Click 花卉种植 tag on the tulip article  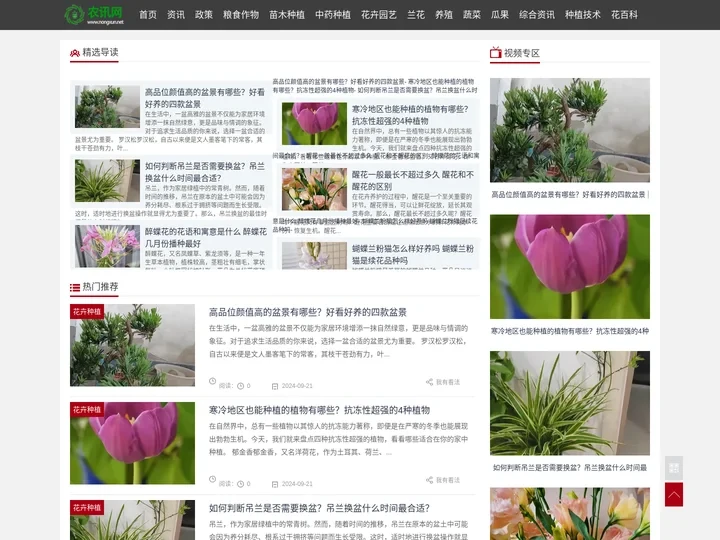(87, 410)
